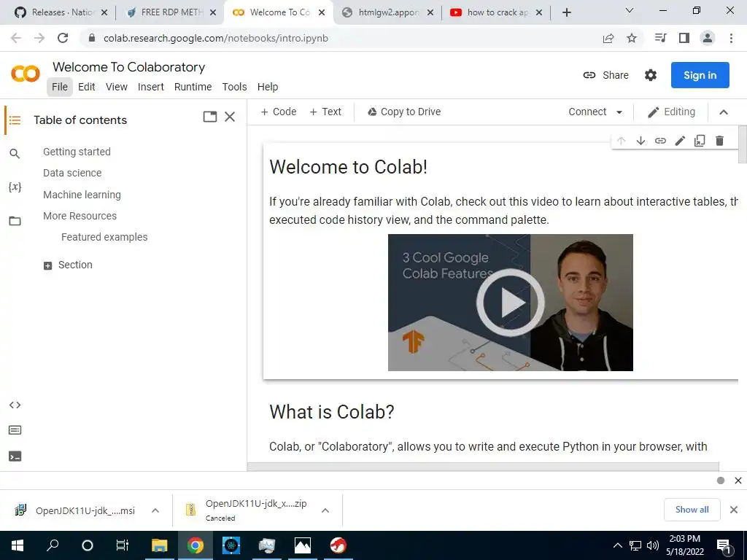Reload the page
Viewport: 747px width, 560px height.
63,38
